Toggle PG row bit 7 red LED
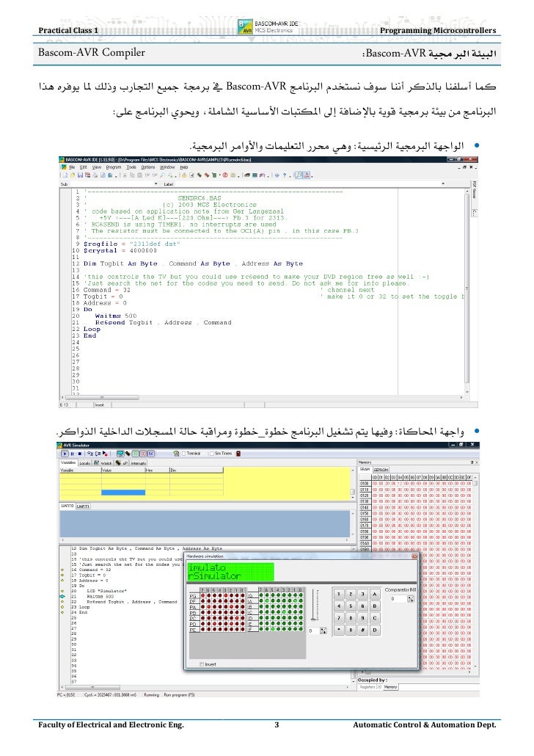This screenshot has width=534, height=756. tap(203, 595)
